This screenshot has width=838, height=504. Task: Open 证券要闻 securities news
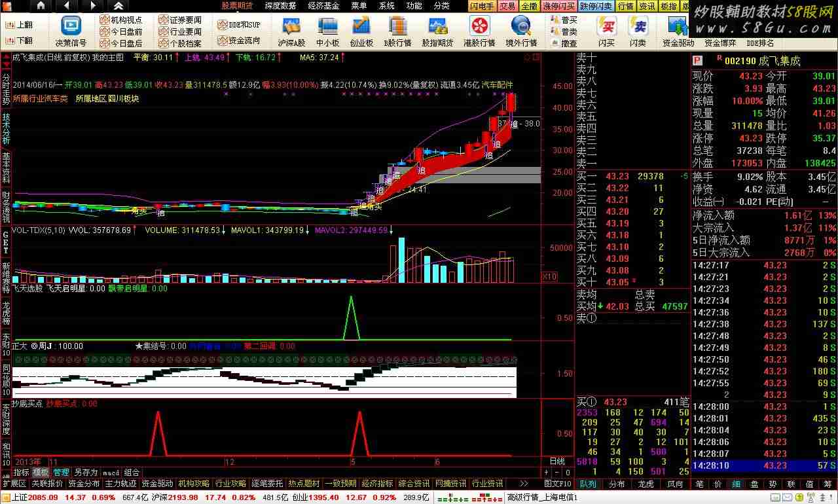(181, 20)
